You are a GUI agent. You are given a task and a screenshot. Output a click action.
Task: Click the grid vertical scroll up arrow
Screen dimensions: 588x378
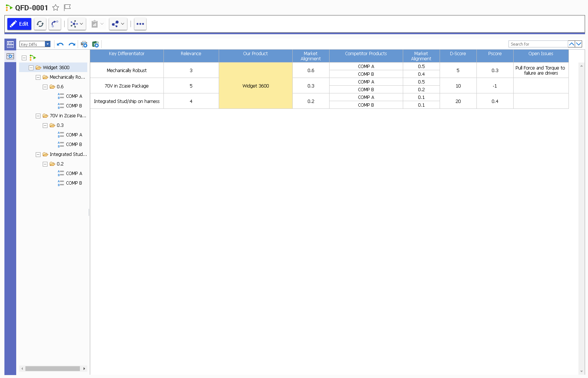pyautogui.click(x=581, y=66)
